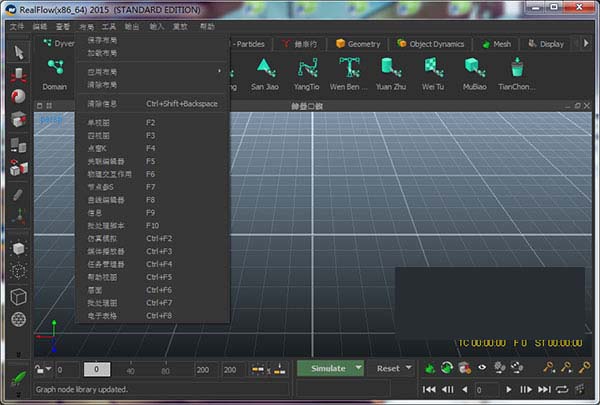600x405 pixels.
Task: Choose the menu entry with shortcut F10
Action: pyautogui.click(x=153, y=225)
